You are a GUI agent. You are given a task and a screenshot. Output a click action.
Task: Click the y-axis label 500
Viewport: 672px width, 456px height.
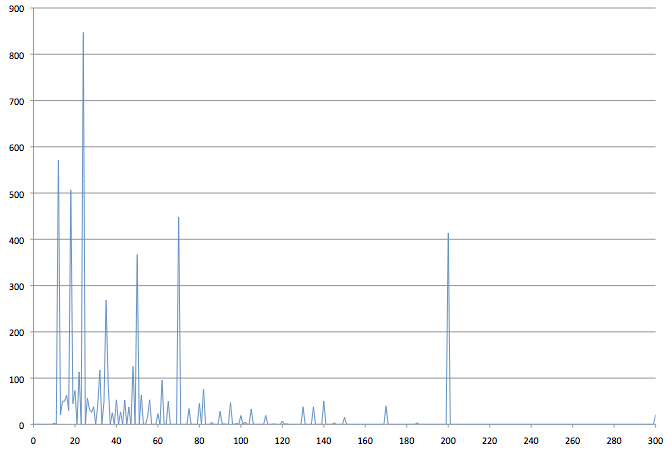[x=16, y=194]
